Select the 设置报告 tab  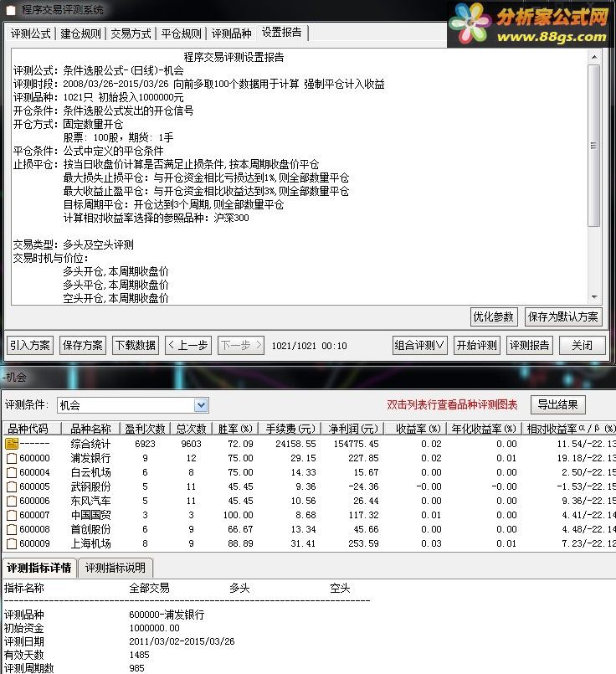(x=282, y=33)
